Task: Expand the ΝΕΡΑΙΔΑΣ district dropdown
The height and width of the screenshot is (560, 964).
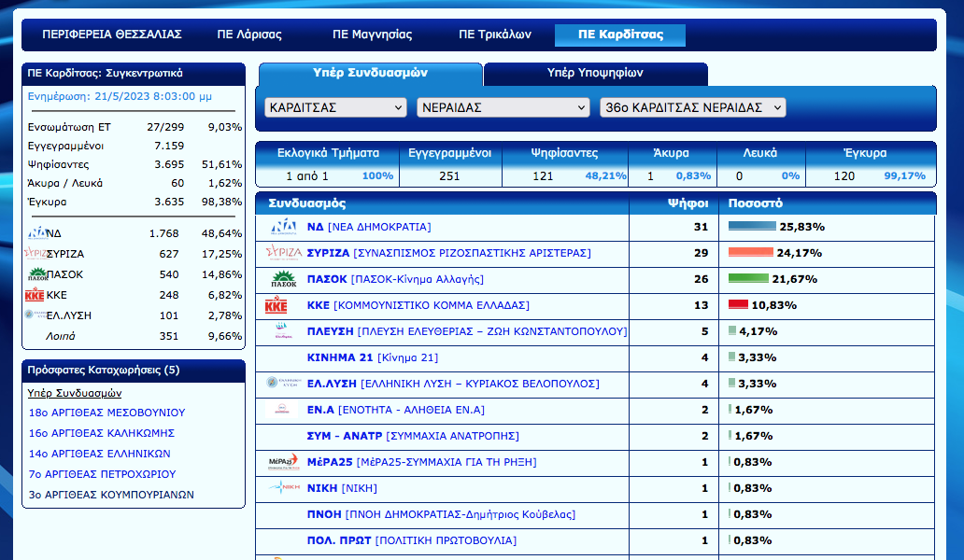Action: tap(503, 107)
